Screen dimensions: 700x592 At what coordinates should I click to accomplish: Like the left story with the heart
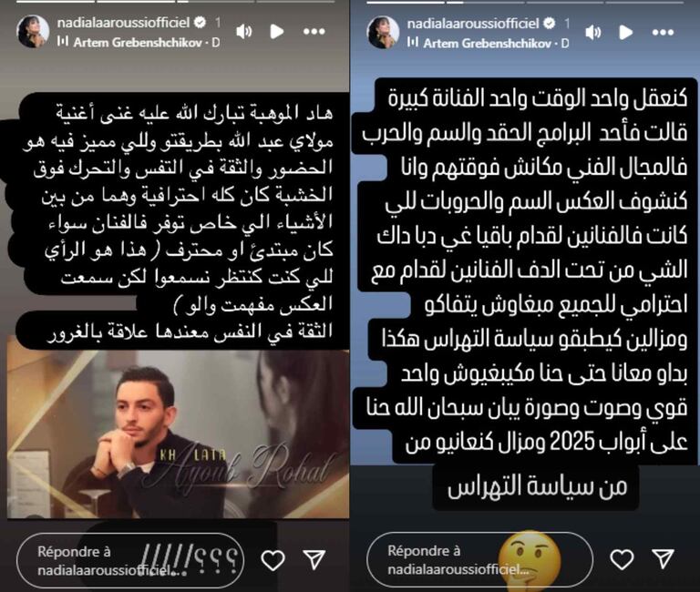(273, 560)
